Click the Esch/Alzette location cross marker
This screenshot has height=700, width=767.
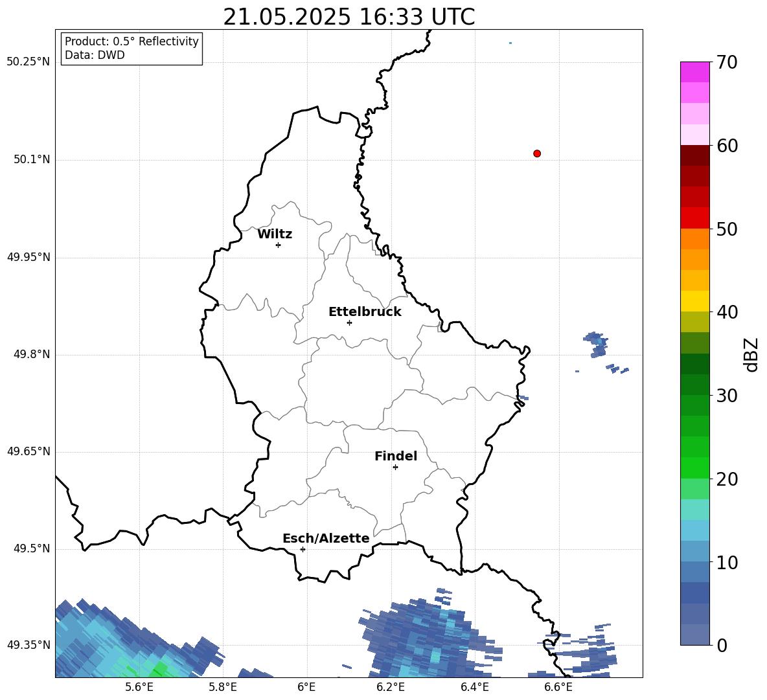click(x=303, y=549)
